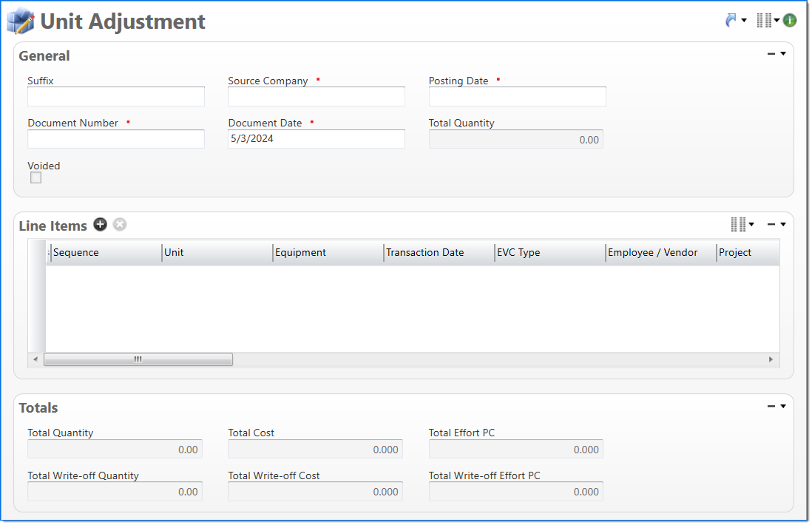The height and width of the screenshot is (525, 812).
Task: Click the Document Date field showing 5/3/2024
Action: [x=317, y=139]
